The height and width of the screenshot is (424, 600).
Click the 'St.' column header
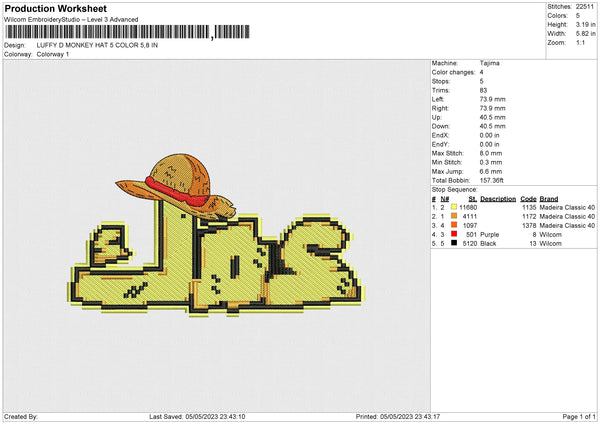pyautogui.click(x=473, y=199)
